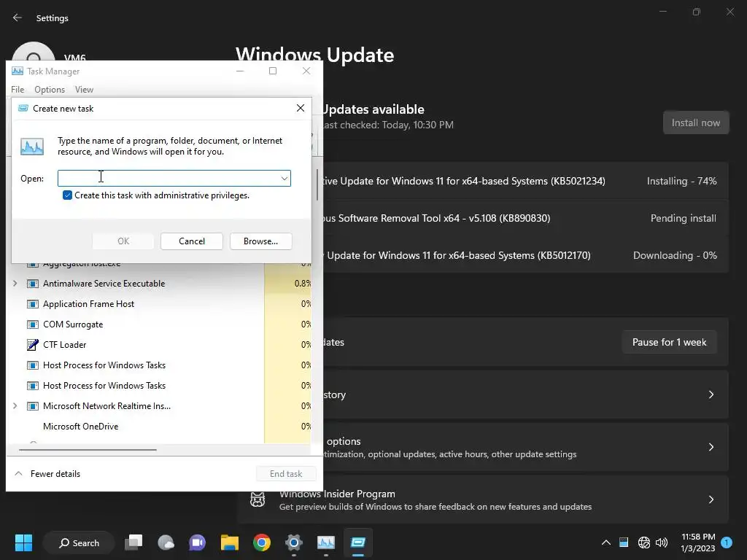
Task: Click Install now in Windows Update
Action: pos(695,122)
